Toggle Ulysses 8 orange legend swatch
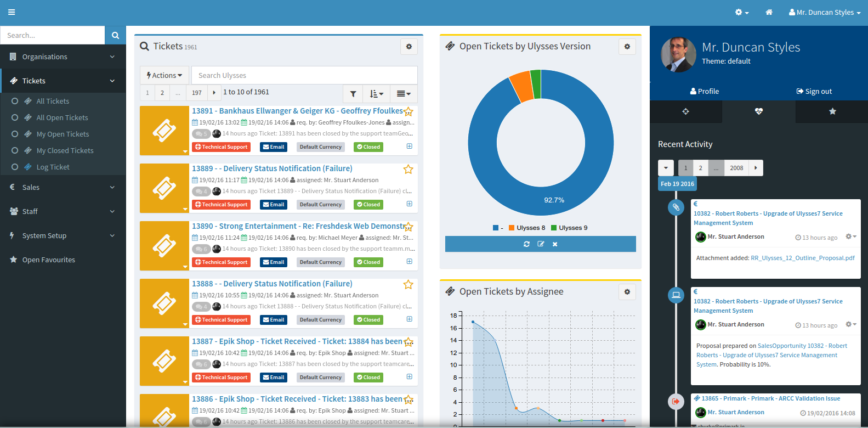This screenshot has width=868, height=428. [511, 228]
